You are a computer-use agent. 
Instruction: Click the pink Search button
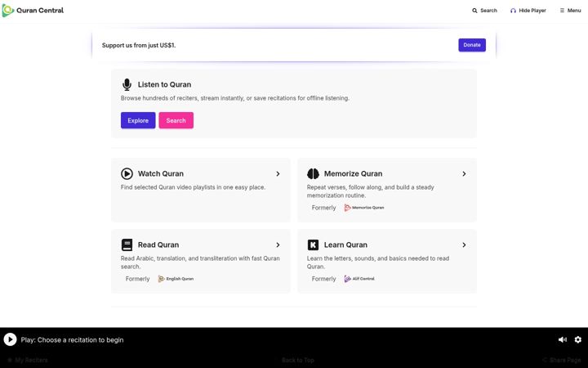(176, 120)
